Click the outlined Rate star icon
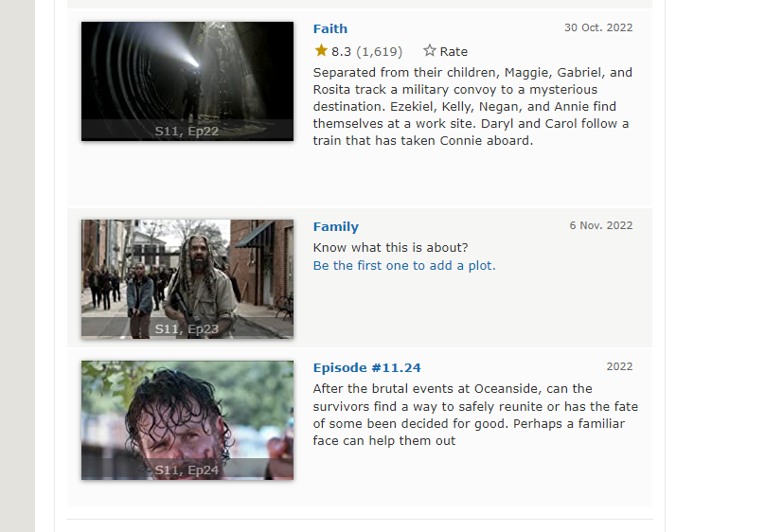Viewport: 783px width, 532px height. [x=430, y=50]
